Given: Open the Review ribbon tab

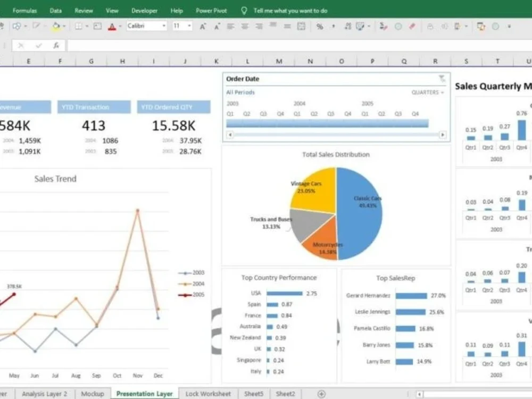Looking at the screenshot, I should coord(84,11).
